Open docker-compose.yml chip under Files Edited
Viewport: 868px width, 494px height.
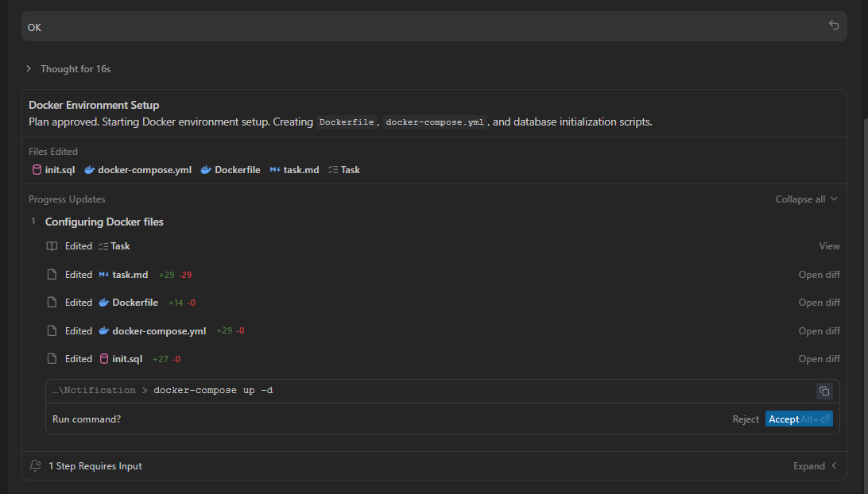click(138, 170)
